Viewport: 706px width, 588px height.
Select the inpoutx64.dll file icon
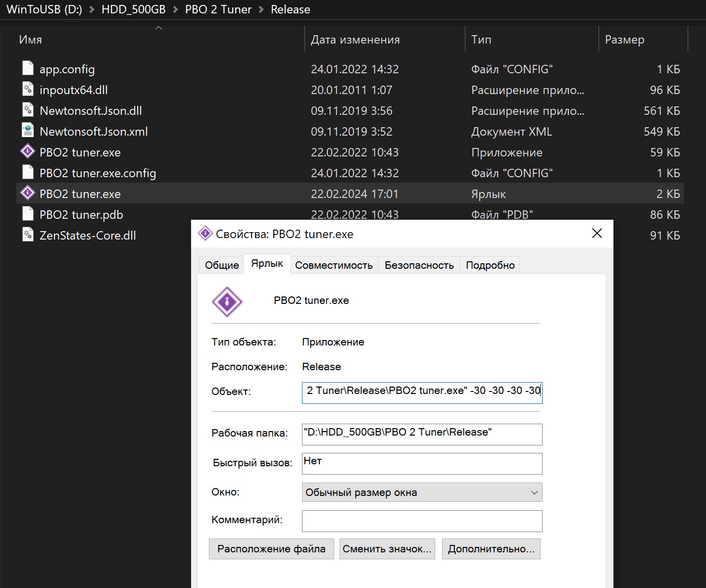click(x=28, y=90)
